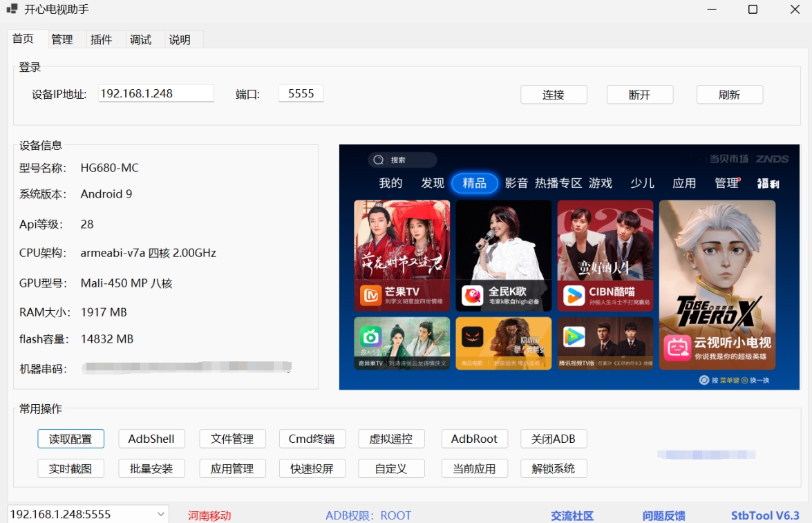Click 刷新 to refresh the device
The image size is (812, 523).
(730, 94)
